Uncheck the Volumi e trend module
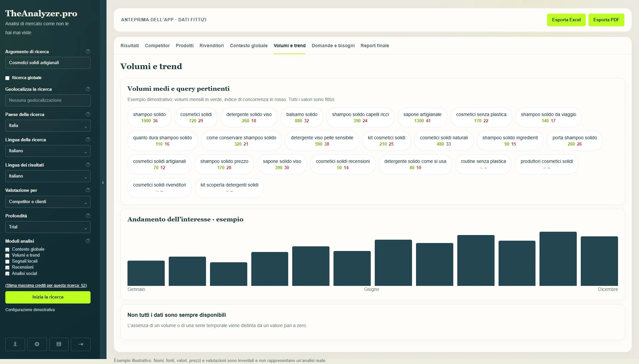The image size is (639, 364). (x=7, y=255)
